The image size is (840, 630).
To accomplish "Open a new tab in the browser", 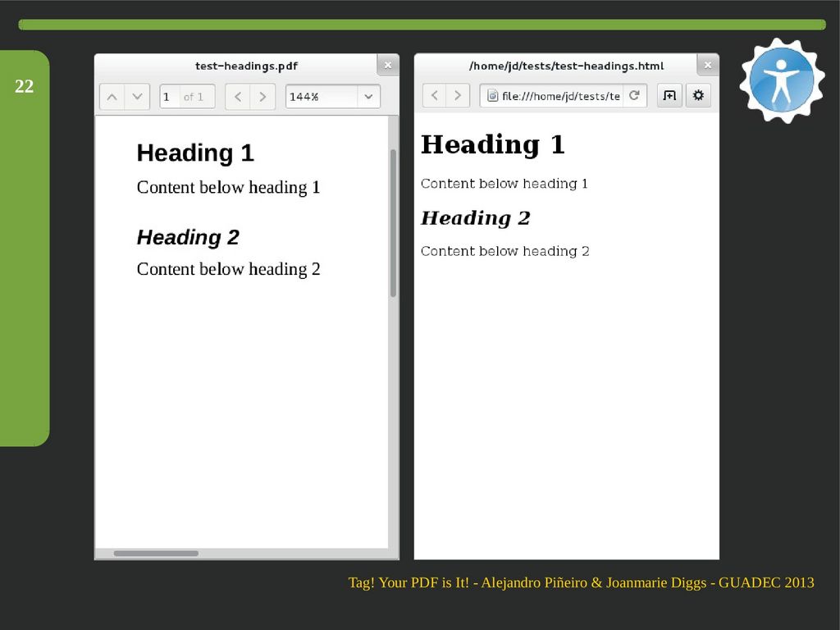I will [x=669, y=96].
